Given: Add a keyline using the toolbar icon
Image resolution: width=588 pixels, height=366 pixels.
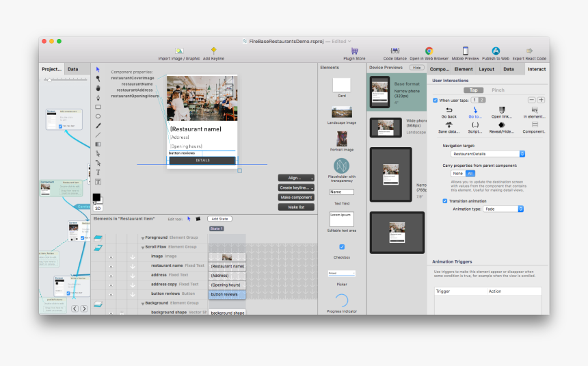Looking at the screenshot, I should pyautogui.click(x=213, y=51).
